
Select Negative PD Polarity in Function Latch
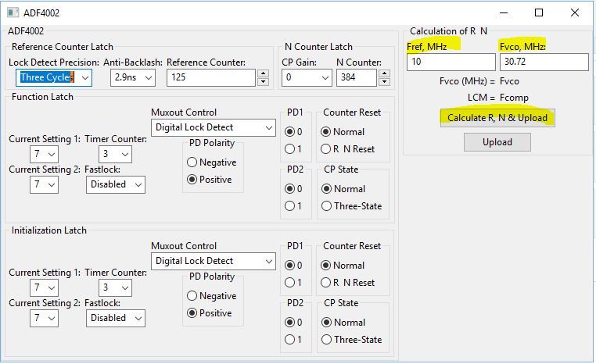(212, 162)
